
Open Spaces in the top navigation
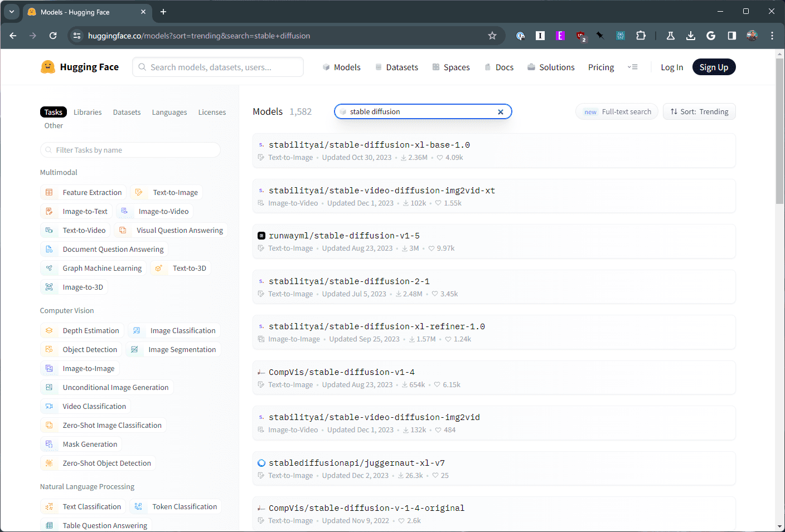coord(451,67)
